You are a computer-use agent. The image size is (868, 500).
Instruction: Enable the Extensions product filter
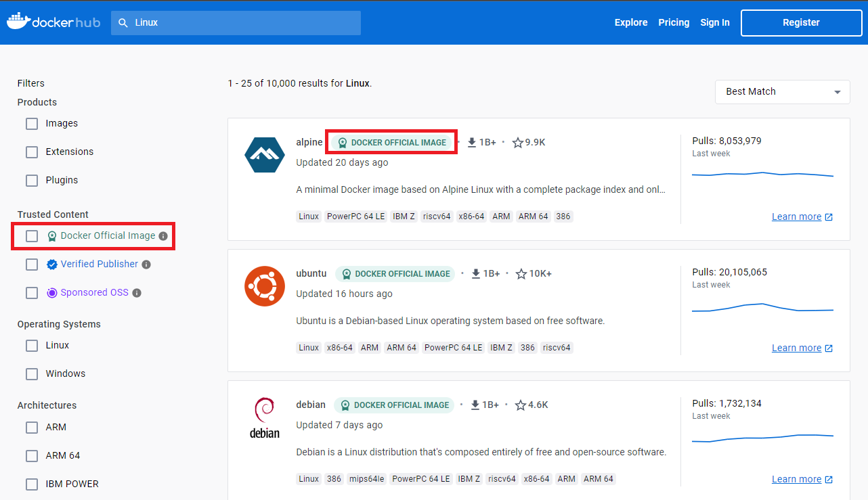click(x=32, y=152)
